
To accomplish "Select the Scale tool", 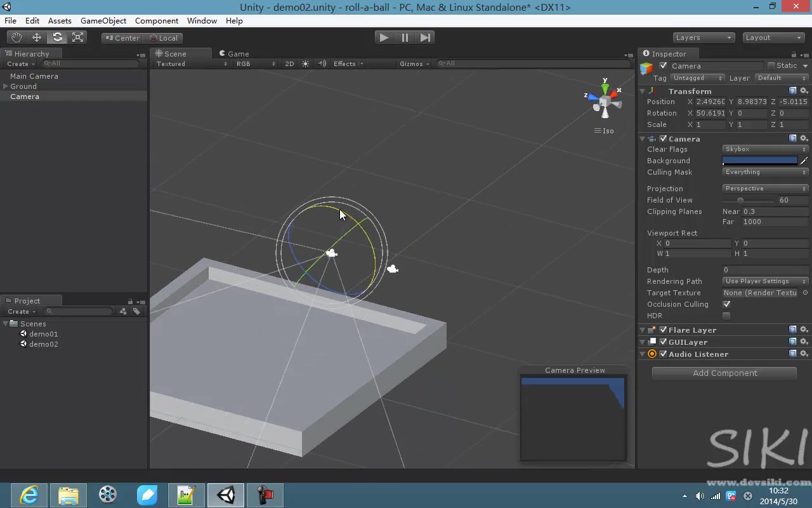I will (77, 37).
